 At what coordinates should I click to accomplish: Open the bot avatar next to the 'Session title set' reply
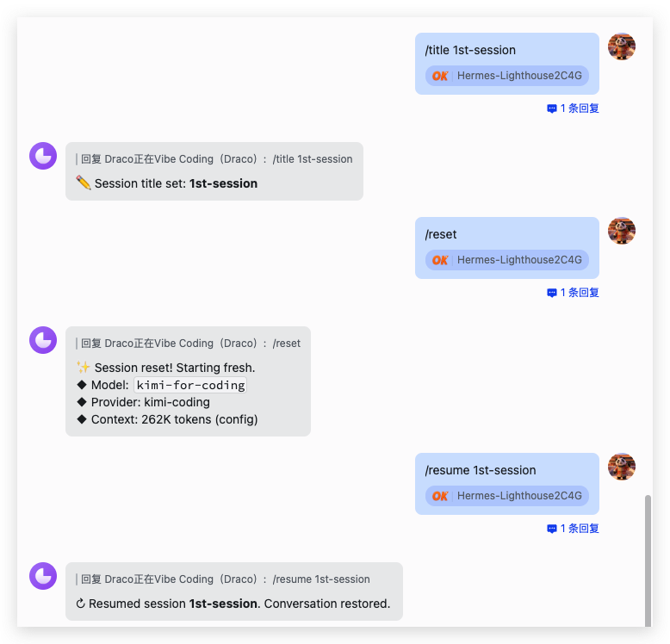[43, 156]
